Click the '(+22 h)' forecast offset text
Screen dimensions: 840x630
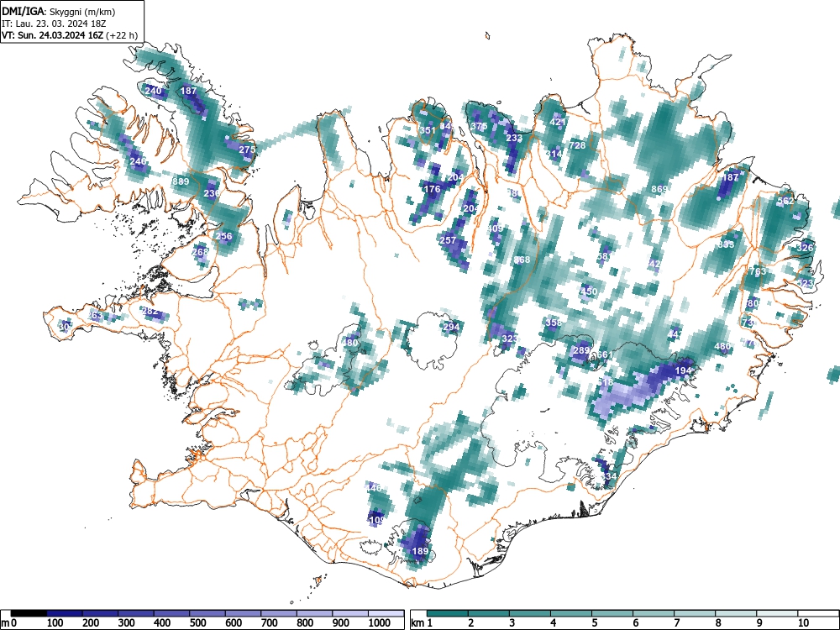click(122, 35)
